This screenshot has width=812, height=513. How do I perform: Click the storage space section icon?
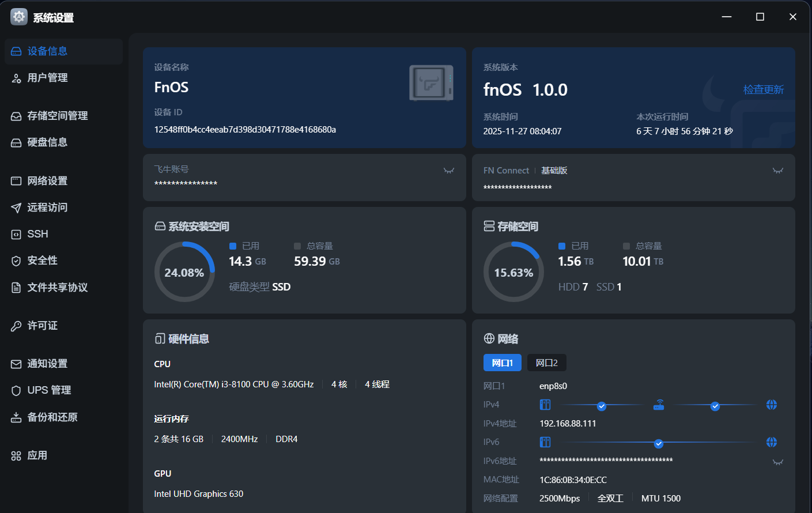(x=489, y=226)
